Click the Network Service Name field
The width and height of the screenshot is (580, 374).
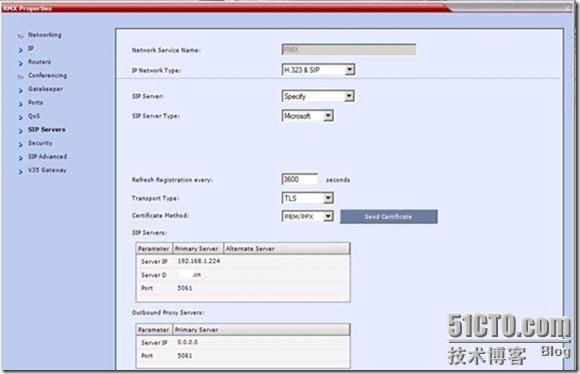tap(348, 50)
